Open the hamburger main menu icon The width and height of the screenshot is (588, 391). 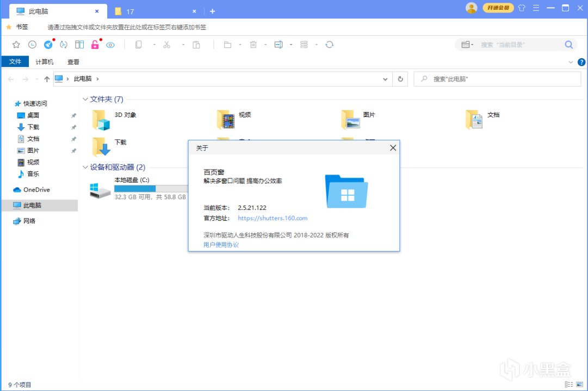(x=536, y=8)
